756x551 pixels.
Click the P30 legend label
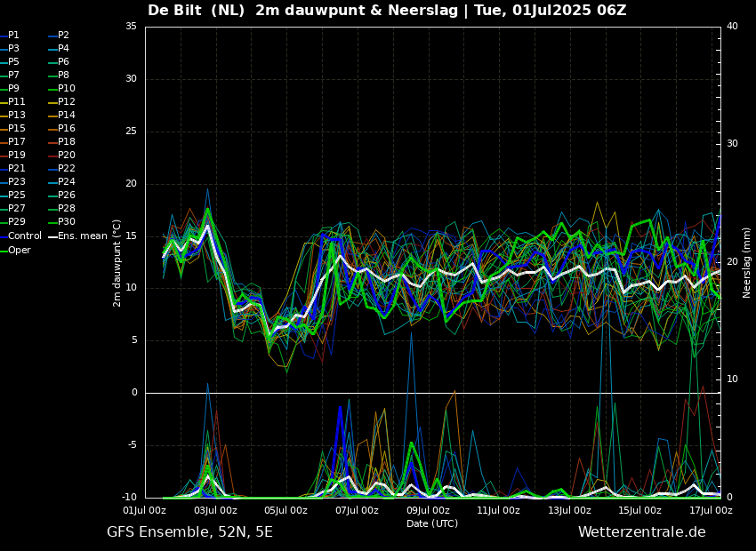coord(67,221)
